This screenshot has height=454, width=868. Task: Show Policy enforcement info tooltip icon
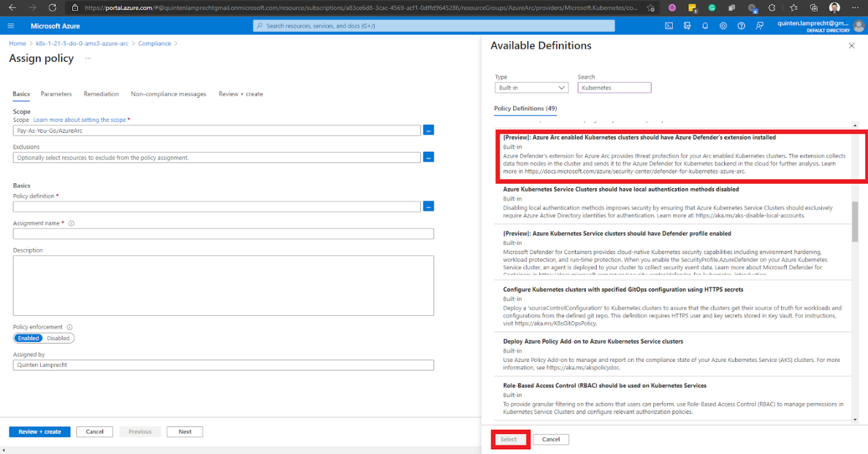[x=69, y=327]
